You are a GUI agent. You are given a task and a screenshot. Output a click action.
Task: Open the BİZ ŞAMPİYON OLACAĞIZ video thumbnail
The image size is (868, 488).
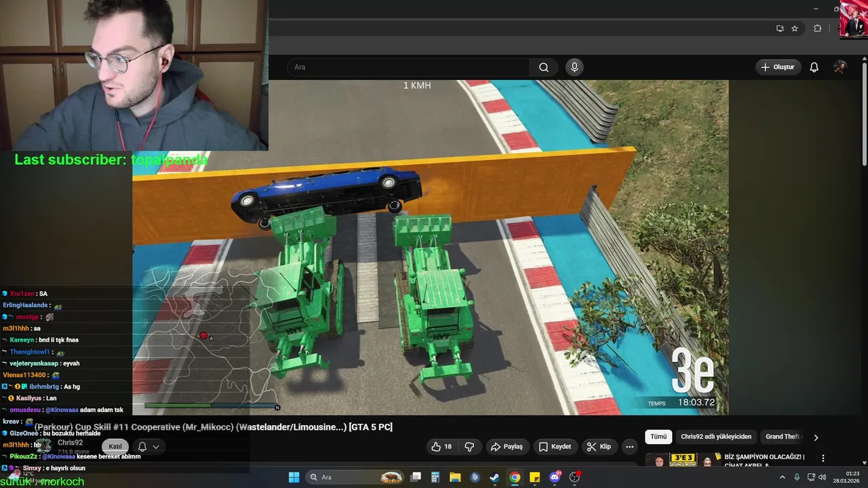click(x=682, y=460)
